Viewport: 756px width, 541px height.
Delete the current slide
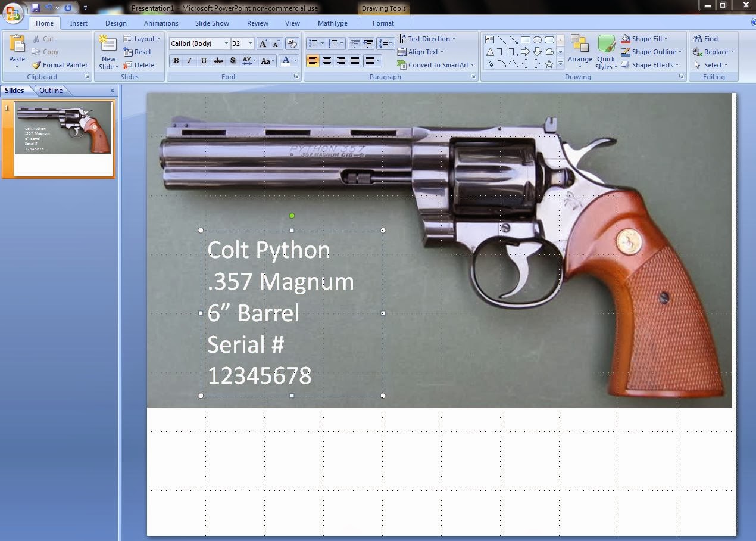[139, 65]
